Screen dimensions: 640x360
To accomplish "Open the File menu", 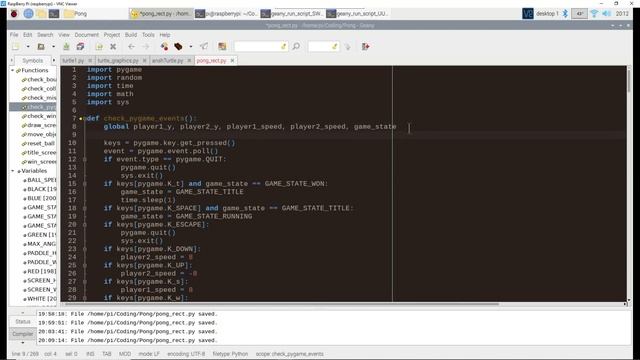I will pyautogui.click(x=14, y=35).
